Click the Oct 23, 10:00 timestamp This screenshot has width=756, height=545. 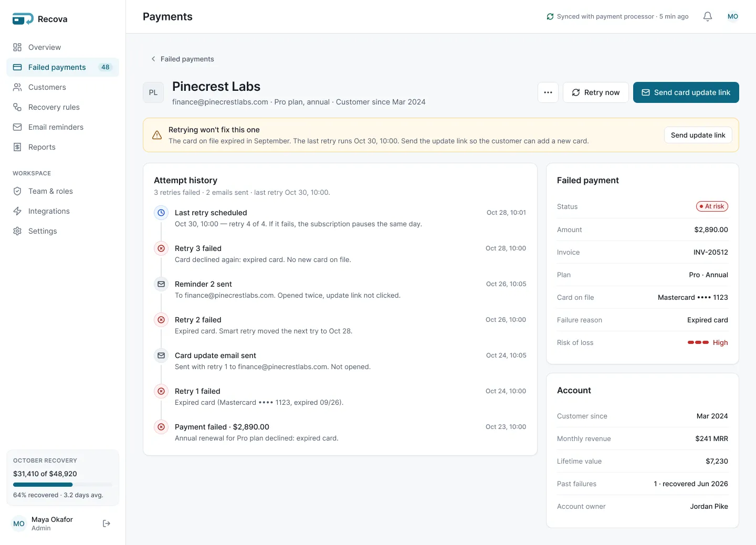coord(506,427)
